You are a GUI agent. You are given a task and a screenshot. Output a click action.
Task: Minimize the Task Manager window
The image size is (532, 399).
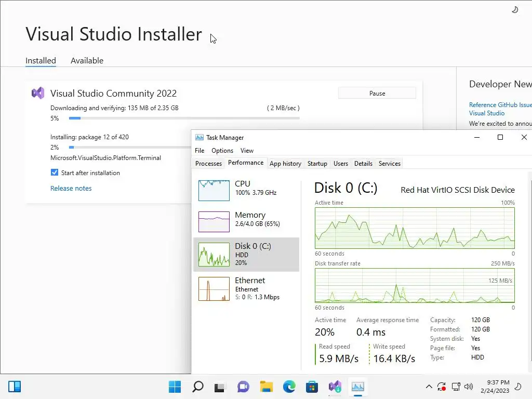(477, 137)
